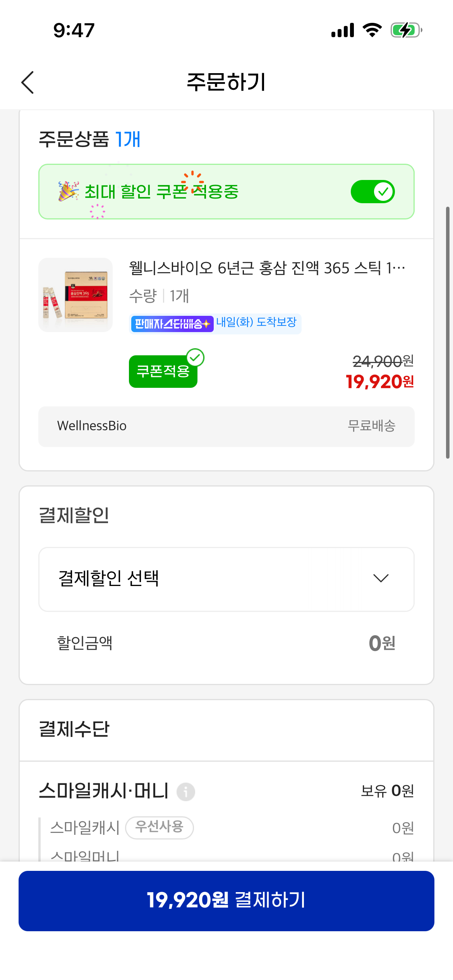
Task: Open the red ginseng product thumbnail
Action: pos(75,295)
